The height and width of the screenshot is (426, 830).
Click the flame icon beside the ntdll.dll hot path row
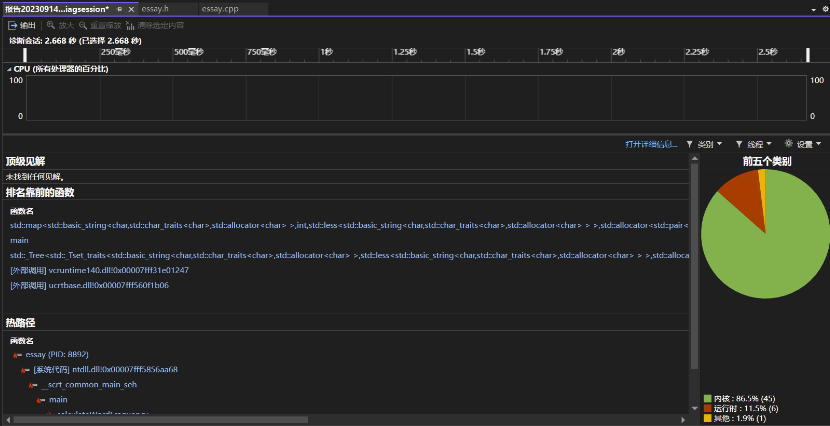[x=25, y=370]
